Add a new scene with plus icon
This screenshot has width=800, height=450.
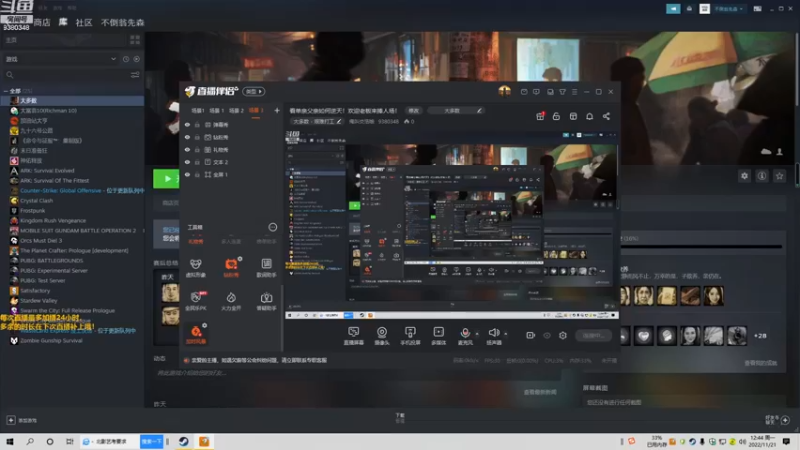277,110
